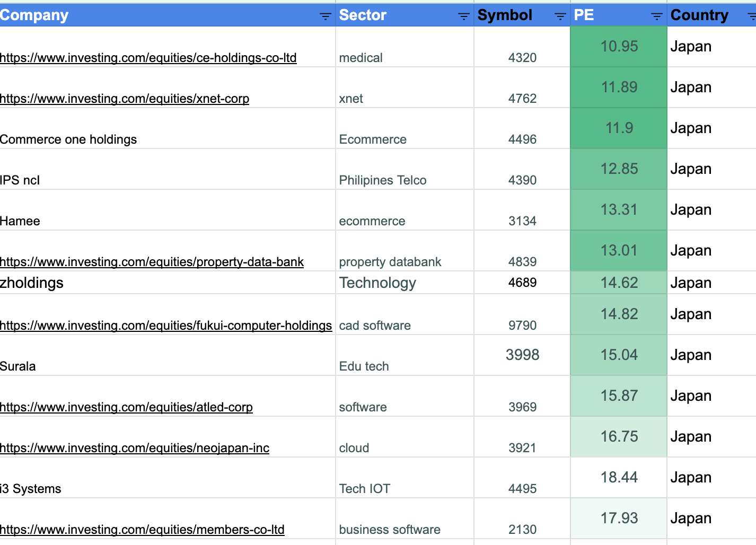Select the cad software sector cell

[x=405, y=314]
